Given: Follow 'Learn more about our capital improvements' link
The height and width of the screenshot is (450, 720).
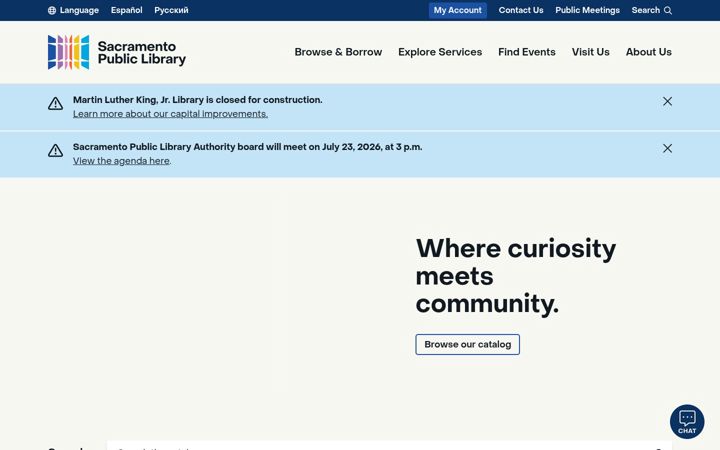Looking at the screenshot, I should point(170,114).
